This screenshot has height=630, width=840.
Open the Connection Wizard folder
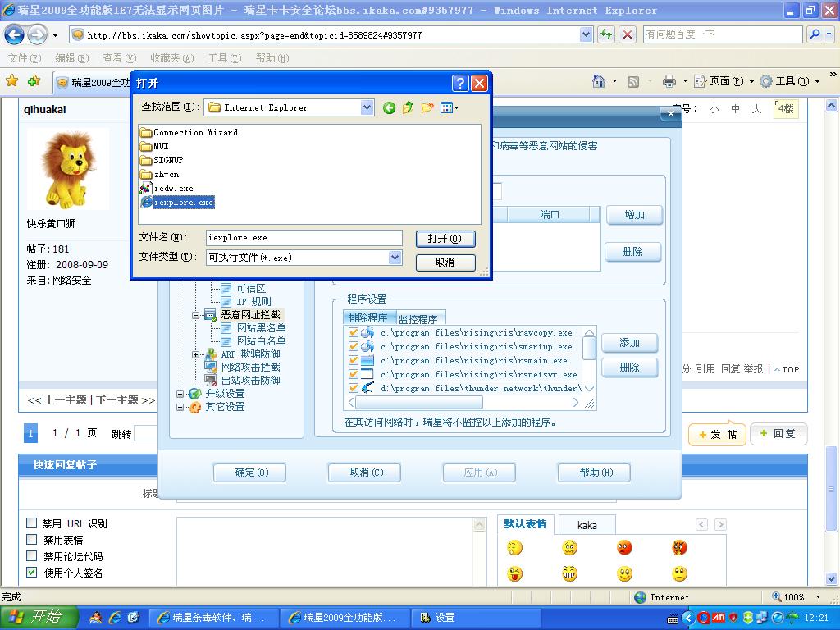click(189, 132)
